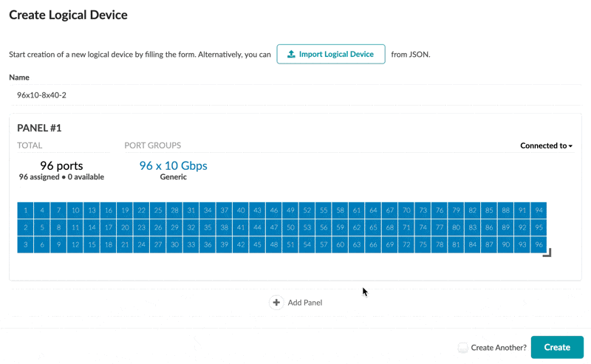Click the panel resize handle corner
The width and height of the screenshot is (591, 364).
click(x=547, y=253)
